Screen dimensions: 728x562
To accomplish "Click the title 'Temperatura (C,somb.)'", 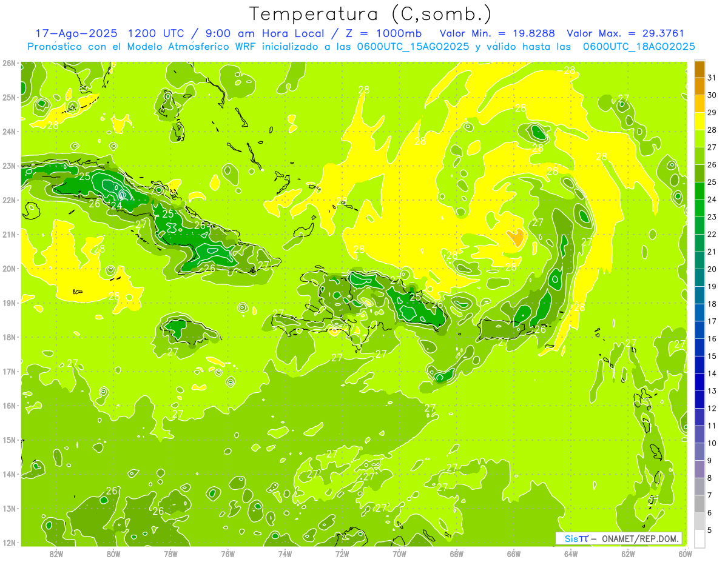I will [371, 14].
